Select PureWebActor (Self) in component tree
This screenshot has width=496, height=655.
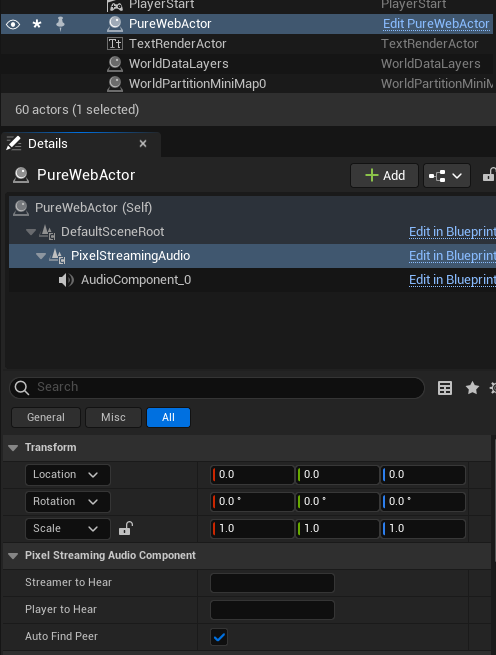click(252, 208)
